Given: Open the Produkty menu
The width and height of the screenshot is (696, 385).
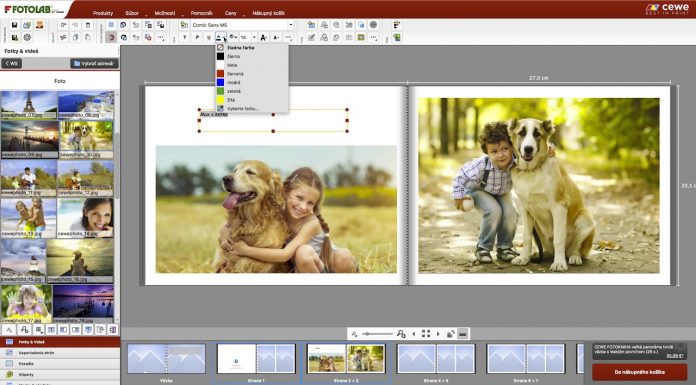Looking at the screenshot, I should pyautogui.click(x=103, y=13).
